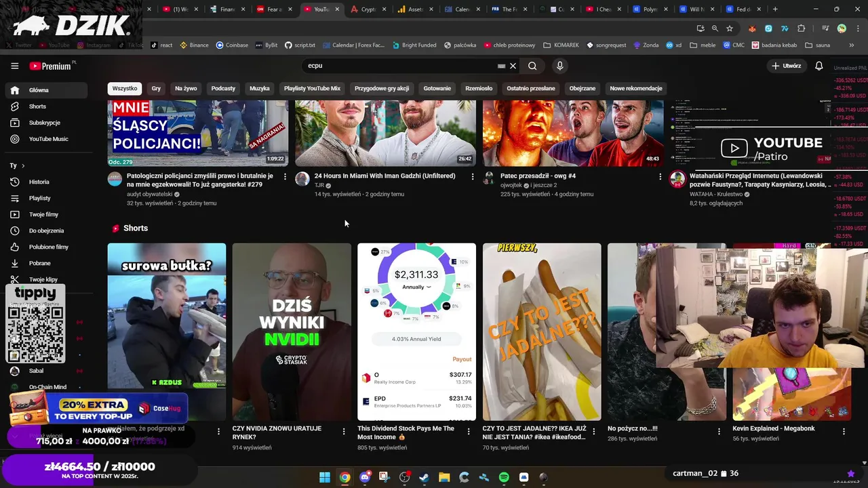Screen dimensions: 868x488
Task: Open Playlisty in the sidebar
Action: click(x=45, y=198)
